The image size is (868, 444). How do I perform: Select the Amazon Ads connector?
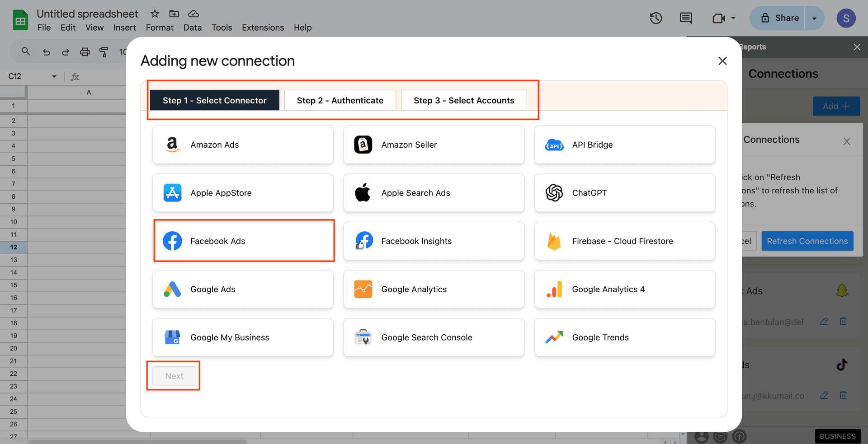point(243,145)
